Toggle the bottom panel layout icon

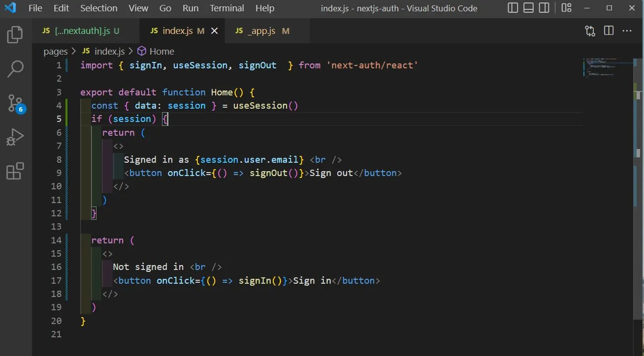coord(528,8)
